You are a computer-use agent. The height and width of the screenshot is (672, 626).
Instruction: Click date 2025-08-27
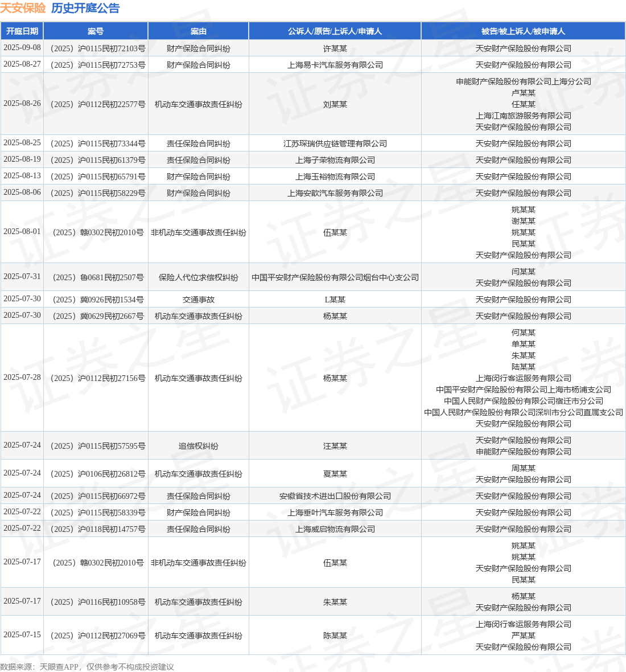tap(22, 64)
